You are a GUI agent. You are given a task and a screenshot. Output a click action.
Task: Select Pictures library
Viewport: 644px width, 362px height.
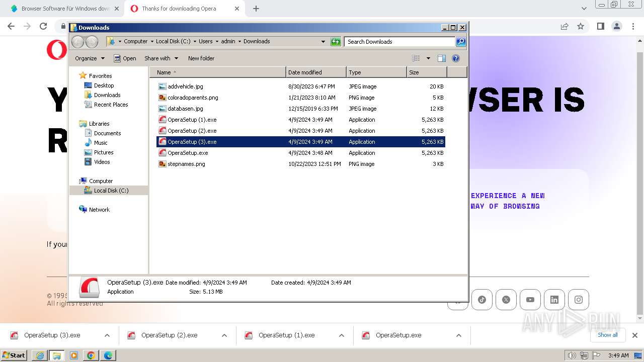tap(104, 152)
